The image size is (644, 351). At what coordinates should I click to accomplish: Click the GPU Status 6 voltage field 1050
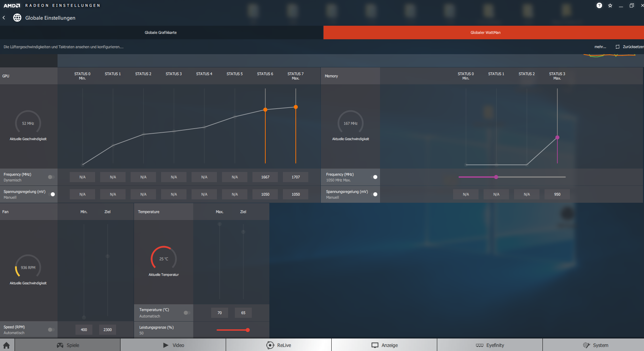[265, 194]
